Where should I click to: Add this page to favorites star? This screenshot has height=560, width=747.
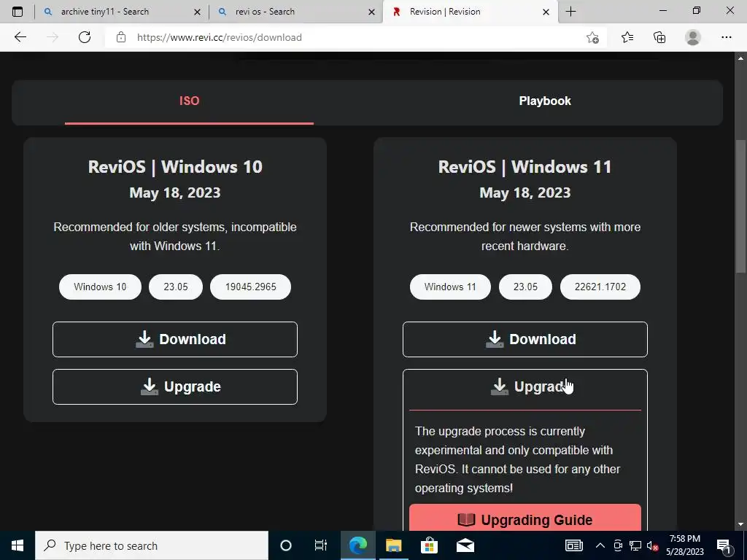[x=592, y=37]
